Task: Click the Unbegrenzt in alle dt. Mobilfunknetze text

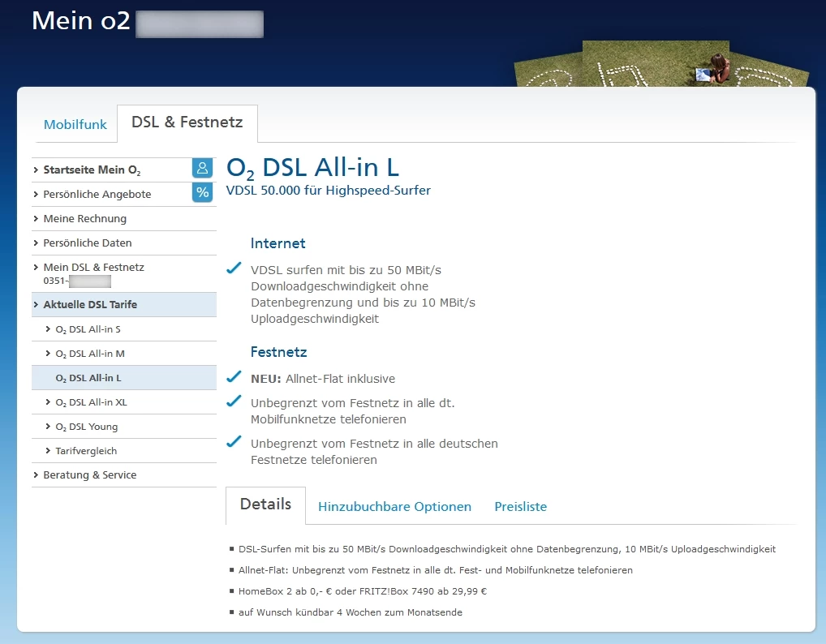Action: point(352,411)
